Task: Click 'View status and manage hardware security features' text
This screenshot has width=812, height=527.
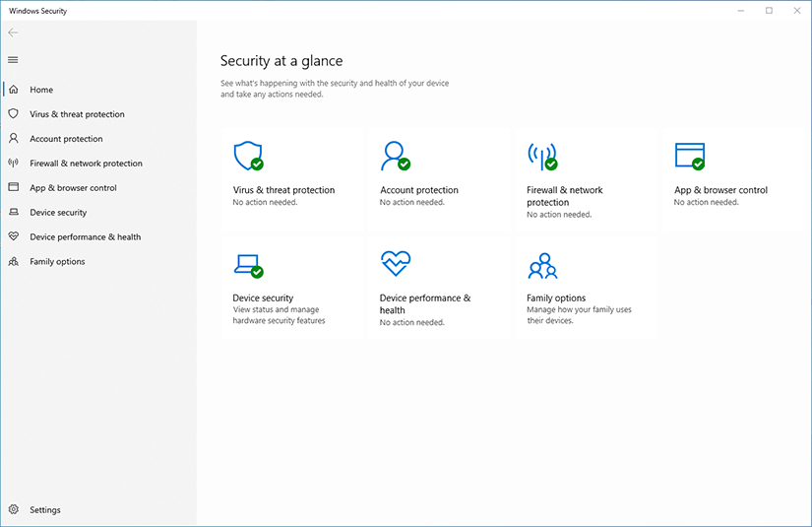Action: click(279, 315)
